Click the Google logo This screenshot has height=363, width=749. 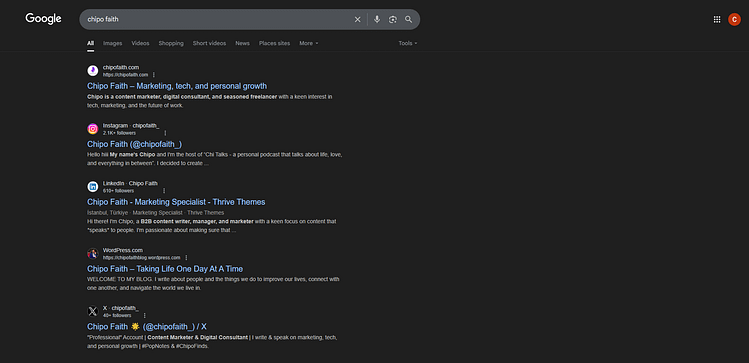point(43,19)
